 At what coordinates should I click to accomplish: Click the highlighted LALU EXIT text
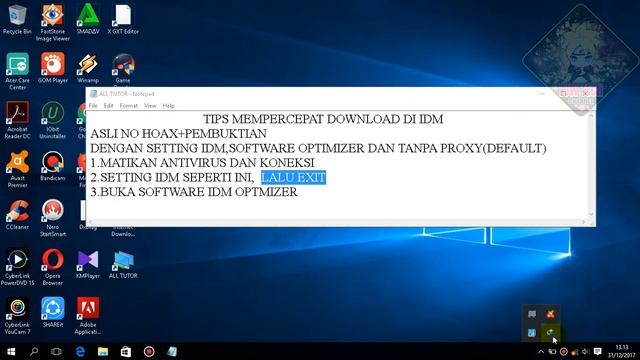pos(293,178)
